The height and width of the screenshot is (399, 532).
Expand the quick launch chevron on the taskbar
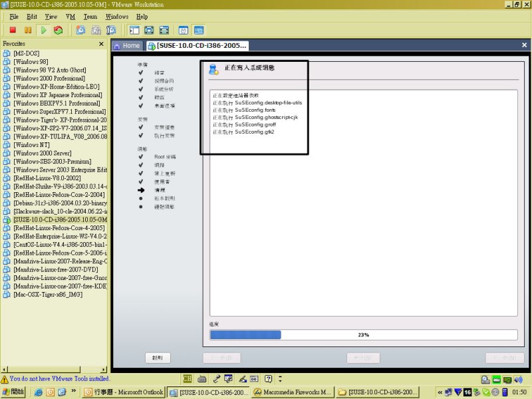click(74, 391)
